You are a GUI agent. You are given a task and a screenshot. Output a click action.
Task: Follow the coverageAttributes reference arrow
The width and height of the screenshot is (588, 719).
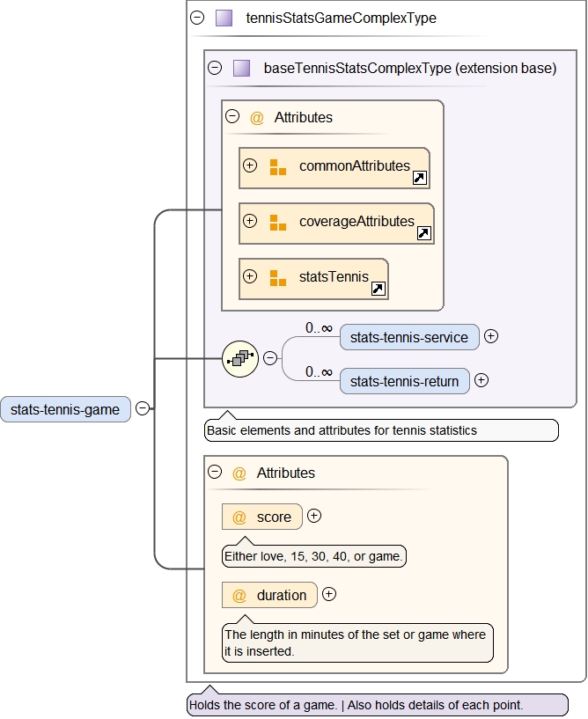[x=424, y=234]
